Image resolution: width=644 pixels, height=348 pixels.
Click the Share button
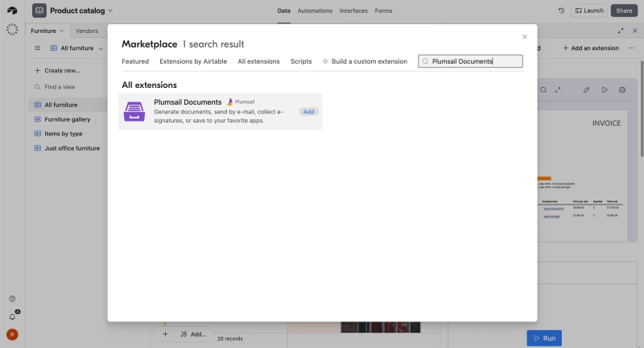[x=624, y=10]
